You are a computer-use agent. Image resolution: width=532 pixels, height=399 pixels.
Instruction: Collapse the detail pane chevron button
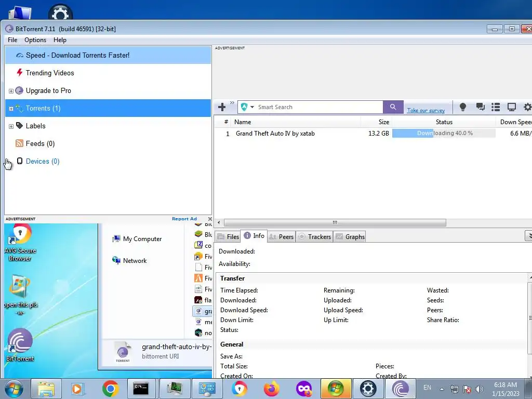pyautogui.click(x=529, y=235)
